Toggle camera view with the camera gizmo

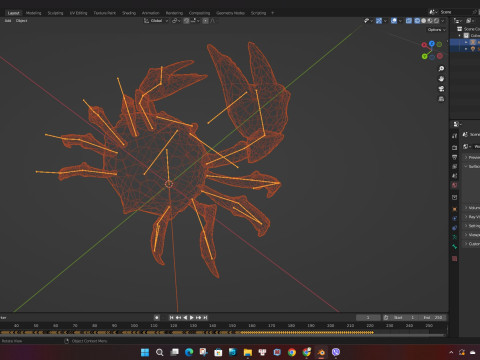[x=441, y=89]
